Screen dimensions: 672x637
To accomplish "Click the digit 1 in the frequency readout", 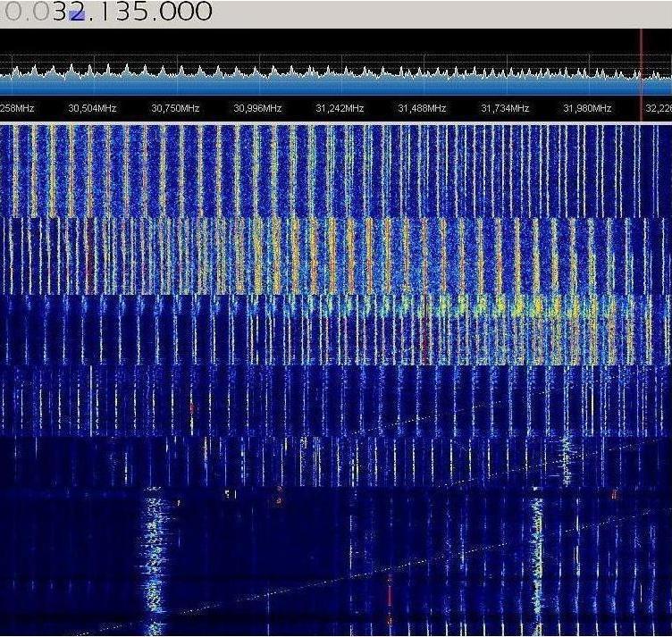I will point(105,12).
